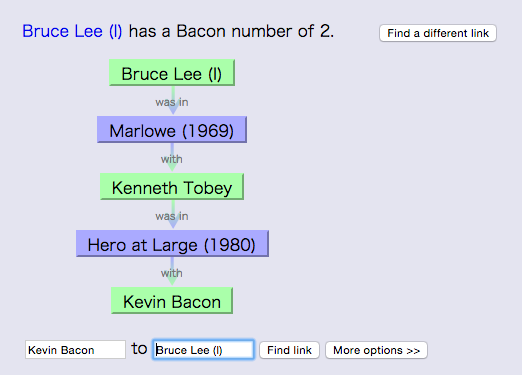Click 'was in' label under Kenneth Tobey node
522x375 pixels.
tap(172, 216)
